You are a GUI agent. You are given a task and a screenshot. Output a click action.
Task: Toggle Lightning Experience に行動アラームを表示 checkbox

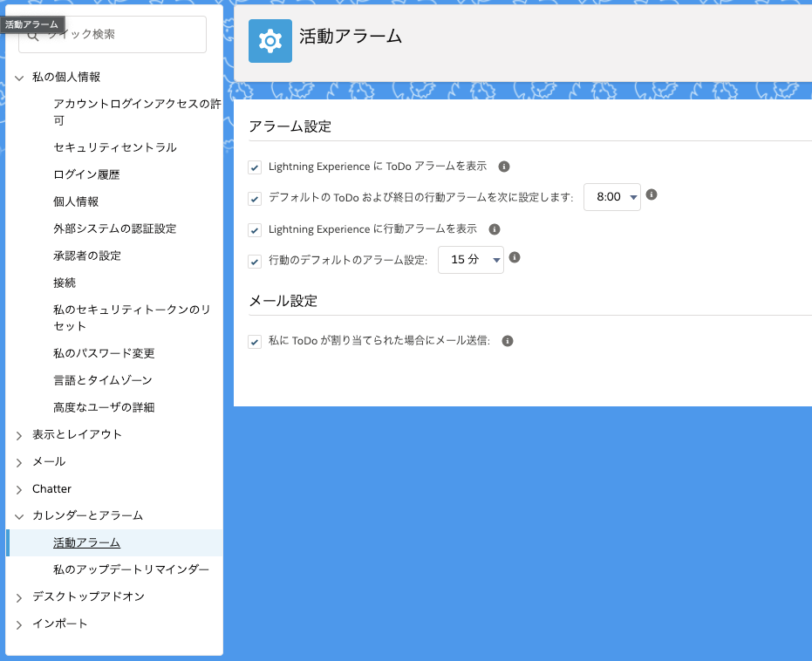pos(255,230)
